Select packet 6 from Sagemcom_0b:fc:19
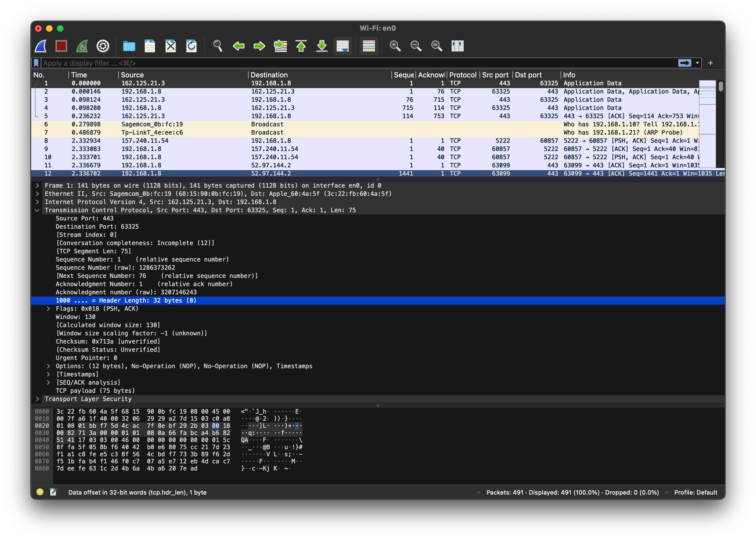This screenshot has height=540, width=756. [365, 124]
